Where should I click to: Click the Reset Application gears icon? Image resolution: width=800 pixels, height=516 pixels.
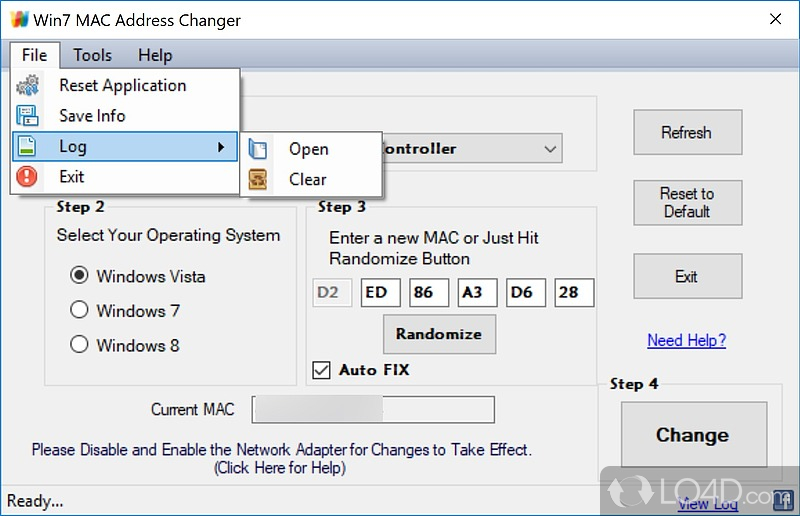click(28, 85)
